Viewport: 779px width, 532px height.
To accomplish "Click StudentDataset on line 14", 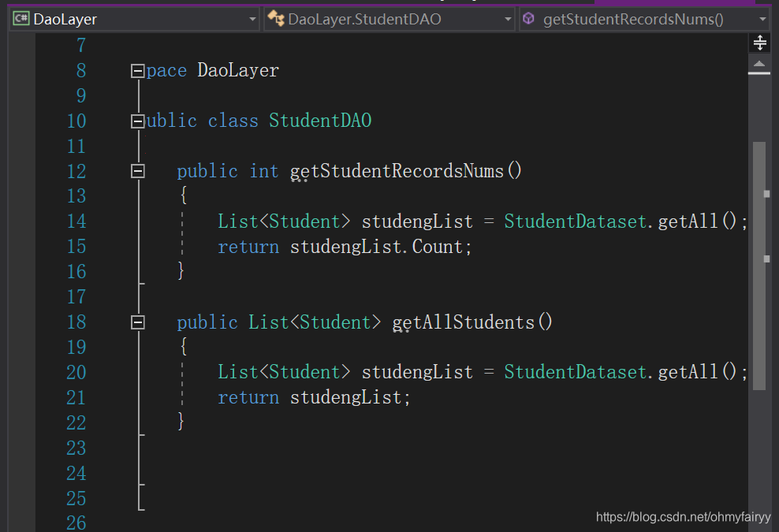I will click(576, 221).
